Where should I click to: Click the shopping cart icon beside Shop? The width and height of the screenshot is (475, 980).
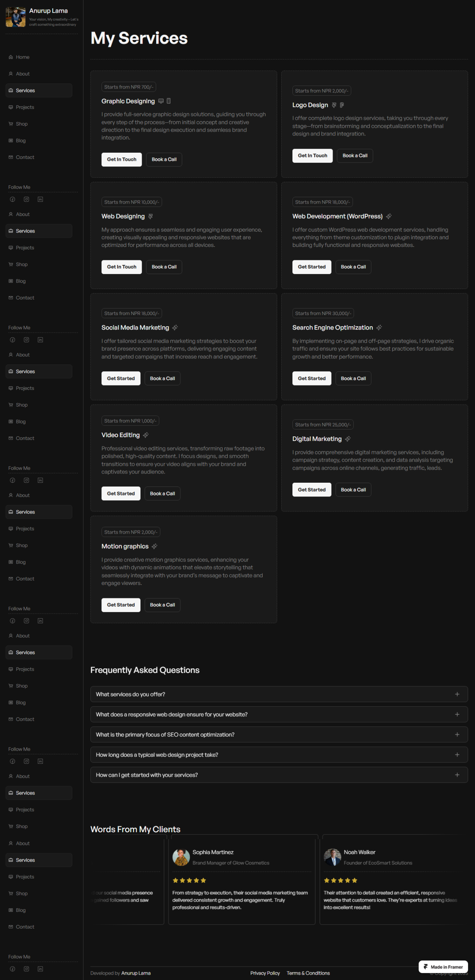(11, 124)
